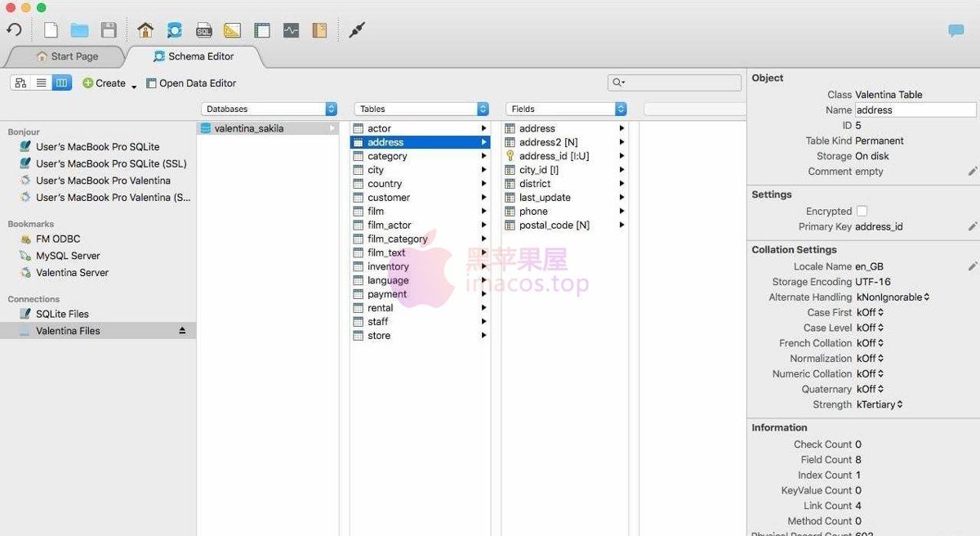Open French Collation kOff dropdown
The width and height of the screenshot is (980, 536).
(870, 343)
